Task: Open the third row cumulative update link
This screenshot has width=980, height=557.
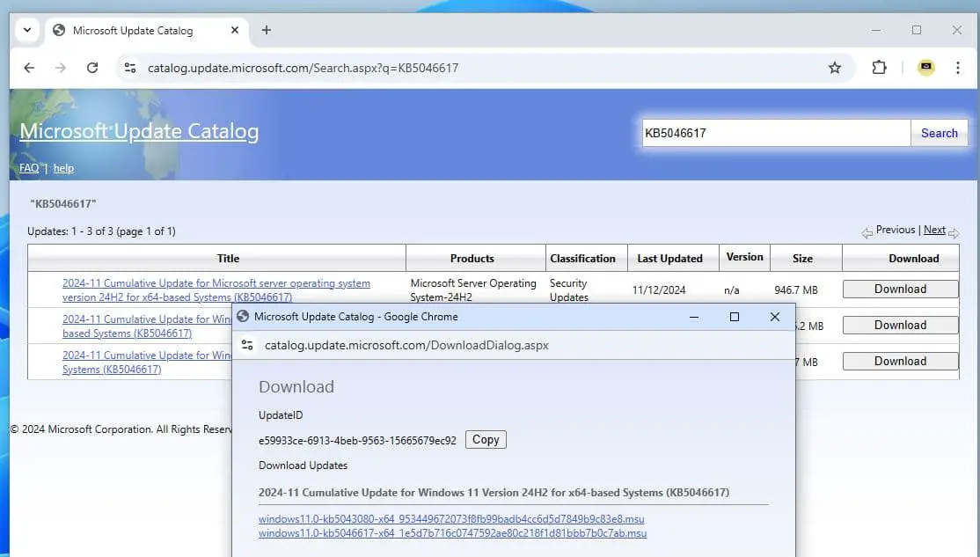Action: [x=146, y=362]
